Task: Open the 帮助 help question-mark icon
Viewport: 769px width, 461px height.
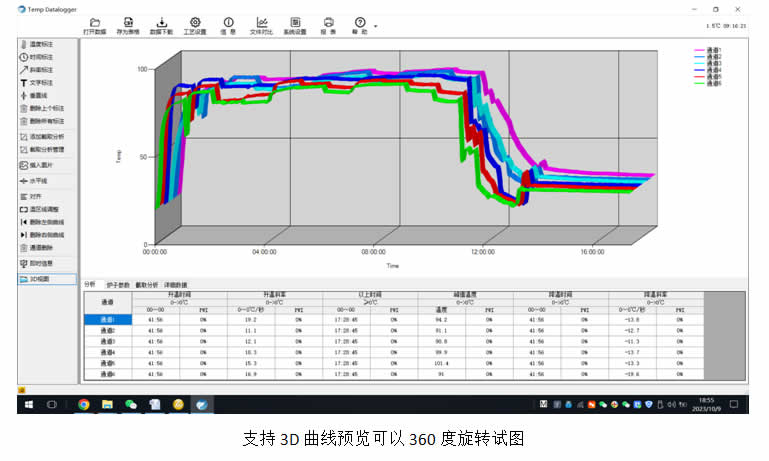Action: [359, 26]
